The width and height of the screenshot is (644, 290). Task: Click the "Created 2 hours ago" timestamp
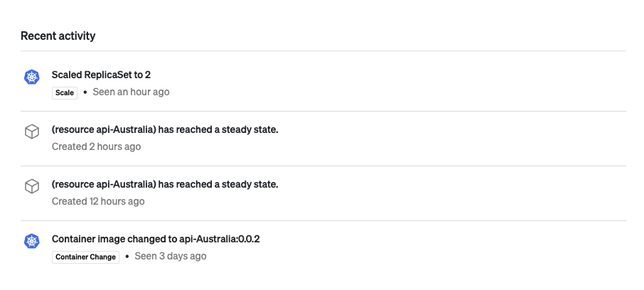(x=96, y=146)
